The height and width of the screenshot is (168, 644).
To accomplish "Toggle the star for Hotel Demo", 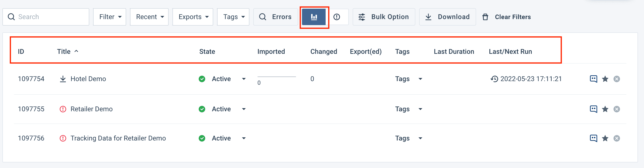I will [605, 79].
